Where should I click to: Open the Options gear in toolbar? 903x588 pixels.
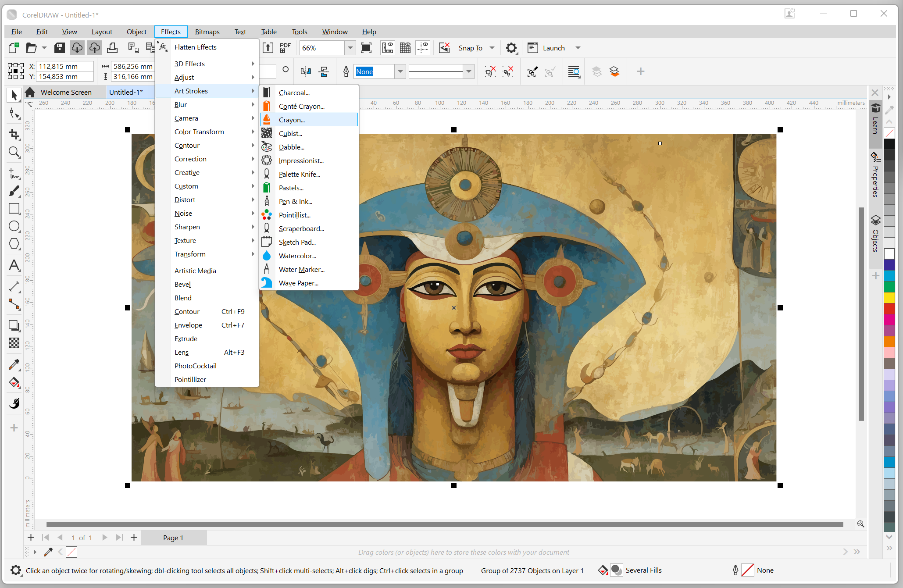(x=511, y=48)
